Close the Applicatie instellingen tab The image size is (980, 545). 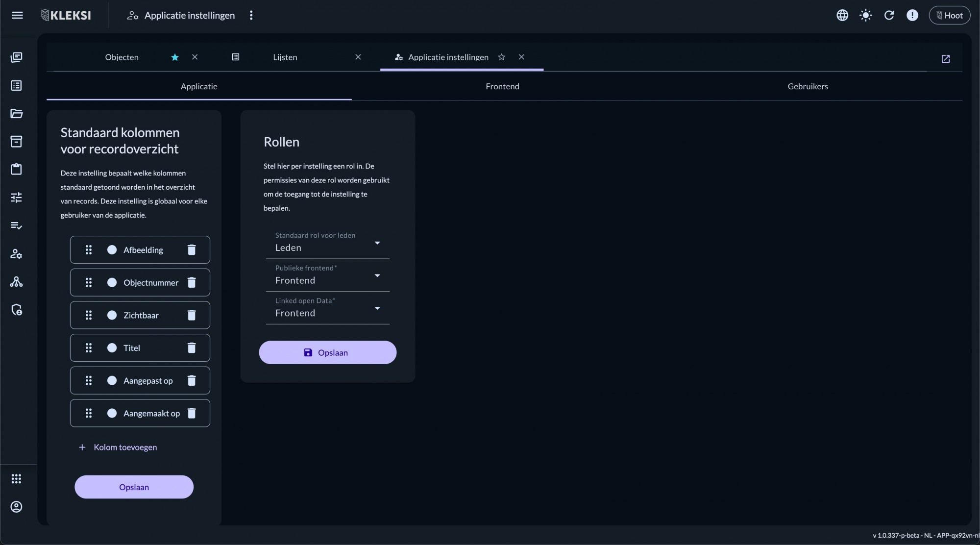point(521,57)
